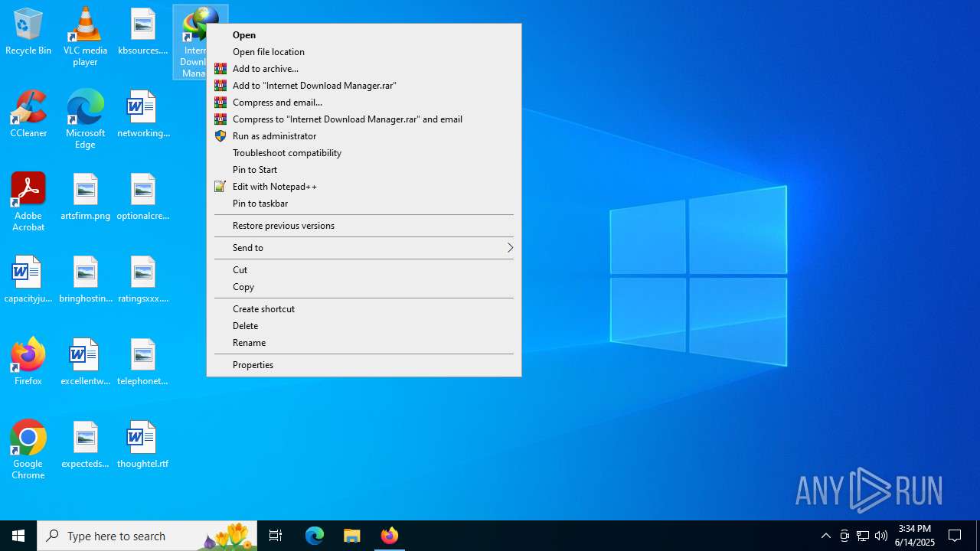Select the excellentw Word document icon
Image resolution: width=980 pixels, height=551 pixels.
(x=85, y=362)
